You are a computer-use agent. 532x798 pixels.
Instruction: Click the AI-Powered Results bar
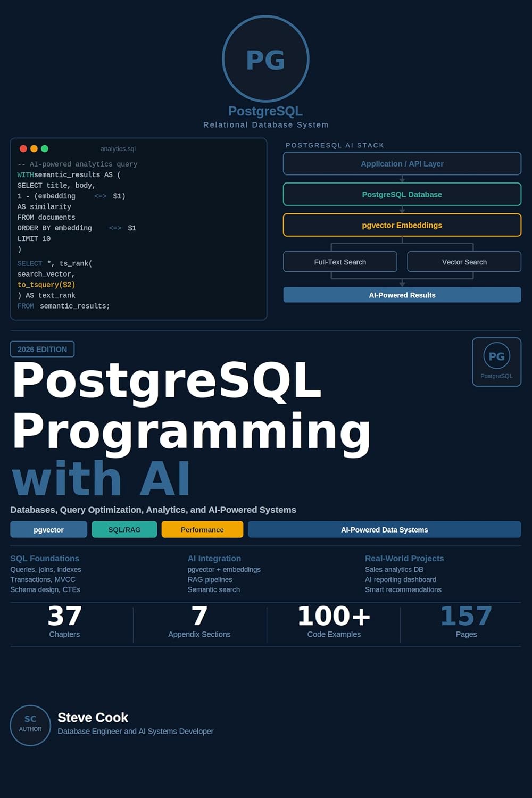[402, 295]
